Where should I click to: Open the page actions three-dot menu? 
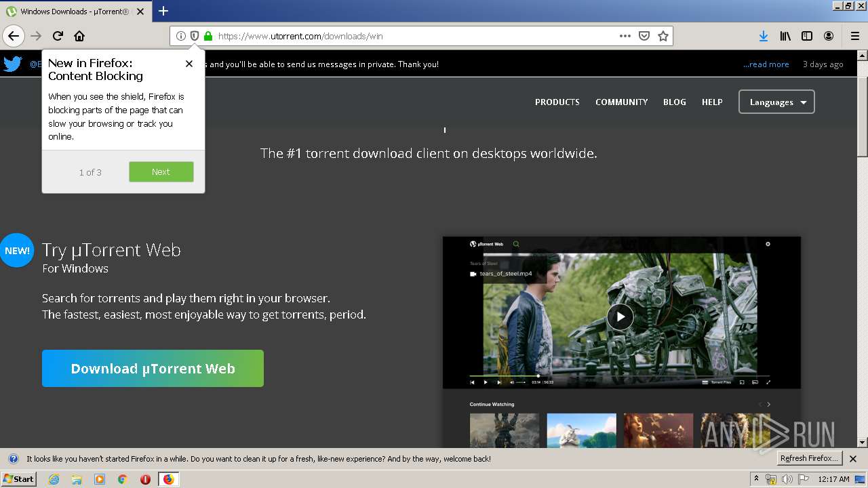click(x=625, y=36)
